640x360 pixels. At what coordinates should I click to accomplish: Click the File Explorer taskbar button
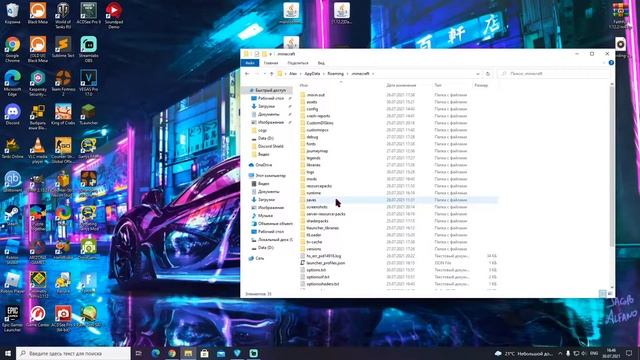pyautogui.click(x=188, y=353)
